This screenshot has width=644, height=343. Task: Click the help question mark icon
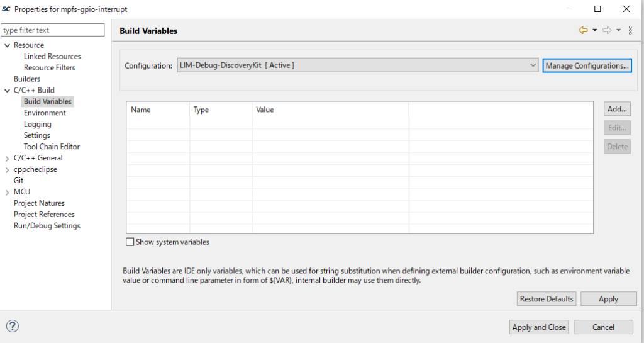[x=13, y=326]
